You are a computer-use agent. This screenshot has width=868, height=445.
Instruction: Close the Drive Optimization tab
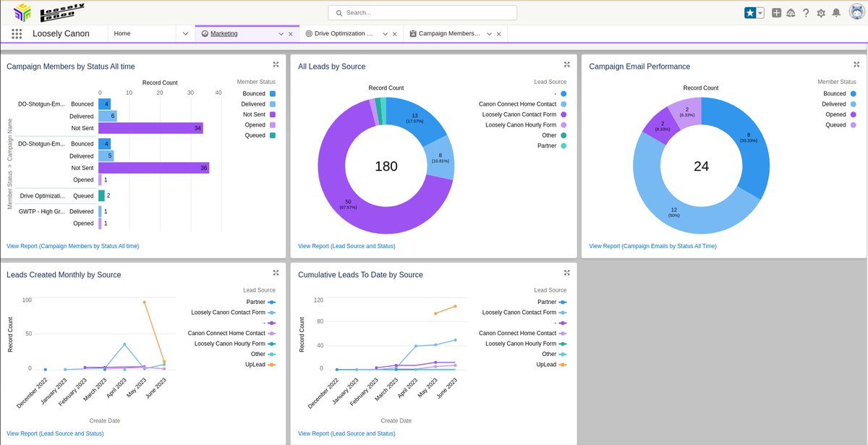point(395,33)
